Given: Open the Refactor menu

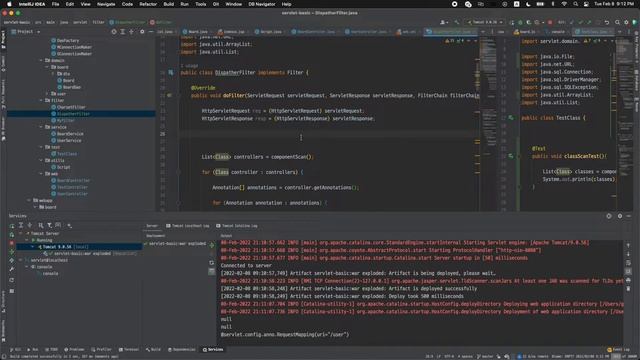Looking at the screenshot, I should pyautogui.click(x=148, y=4).
